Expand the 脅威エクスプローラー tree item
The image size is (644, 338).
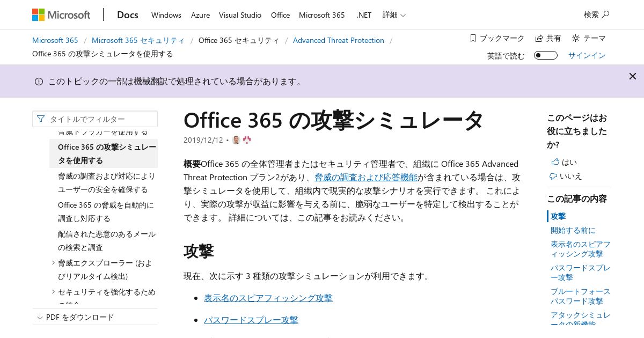tap(53, 262)
